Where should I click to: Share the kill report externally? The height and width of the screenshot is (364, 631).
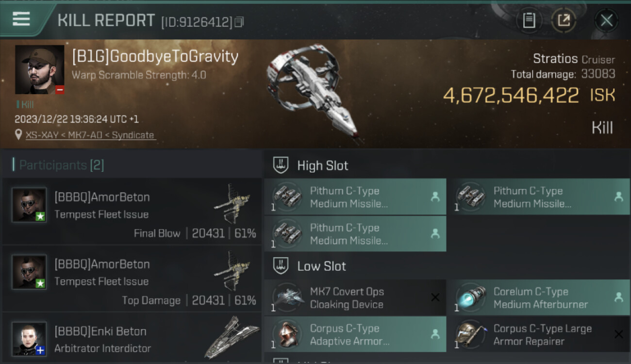tap(564, 20)
